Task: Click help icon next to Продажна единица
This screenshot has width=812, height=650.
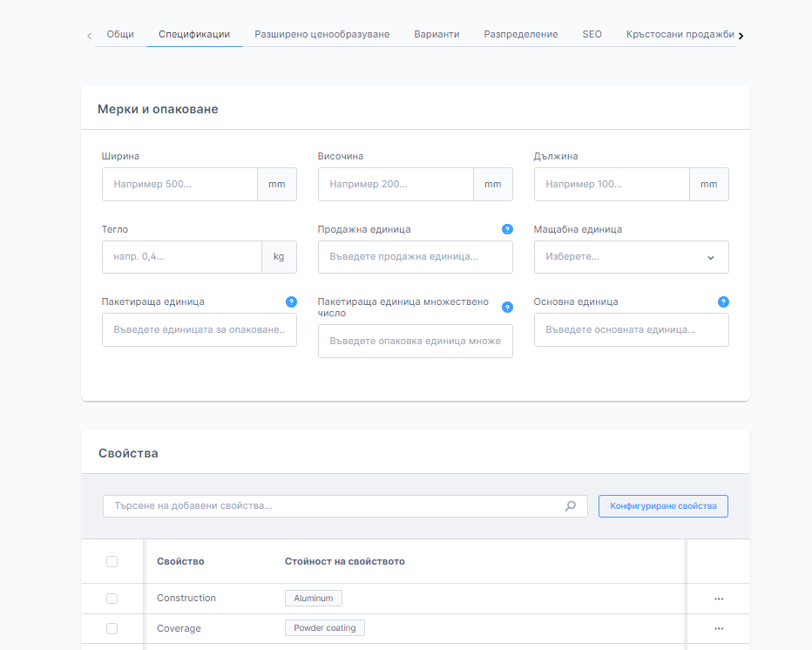Action: 507,229
